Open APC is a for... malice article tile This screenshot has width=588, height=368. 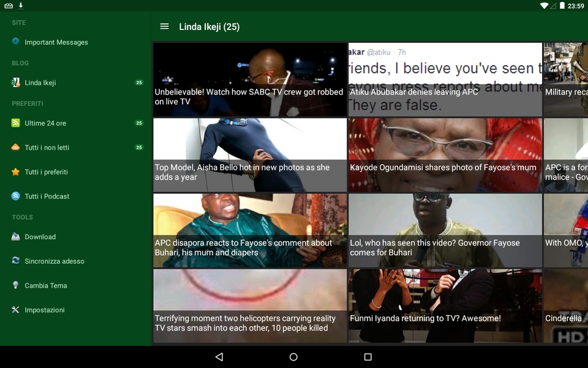(x=566, y=155)
